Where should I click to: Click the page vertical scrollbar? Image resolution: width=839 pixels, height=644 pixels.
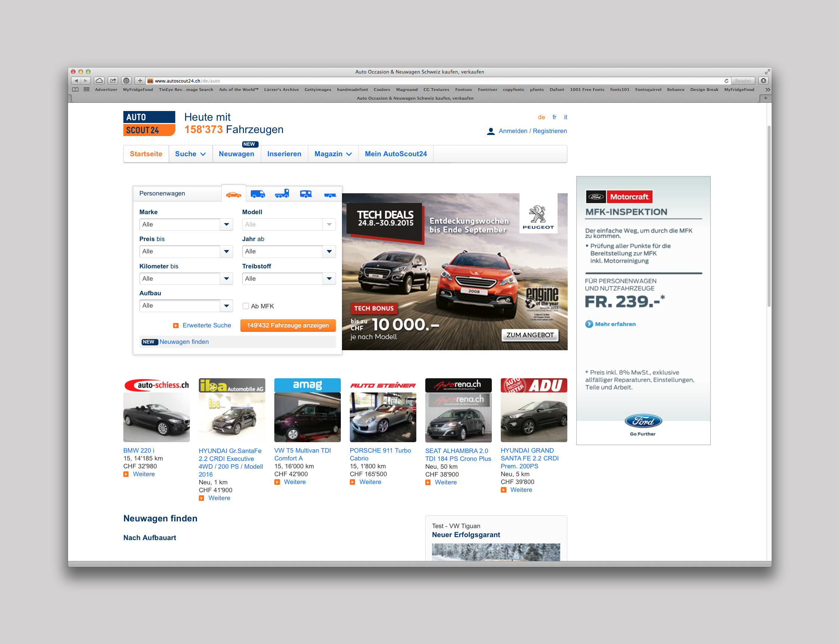(768, 216)
